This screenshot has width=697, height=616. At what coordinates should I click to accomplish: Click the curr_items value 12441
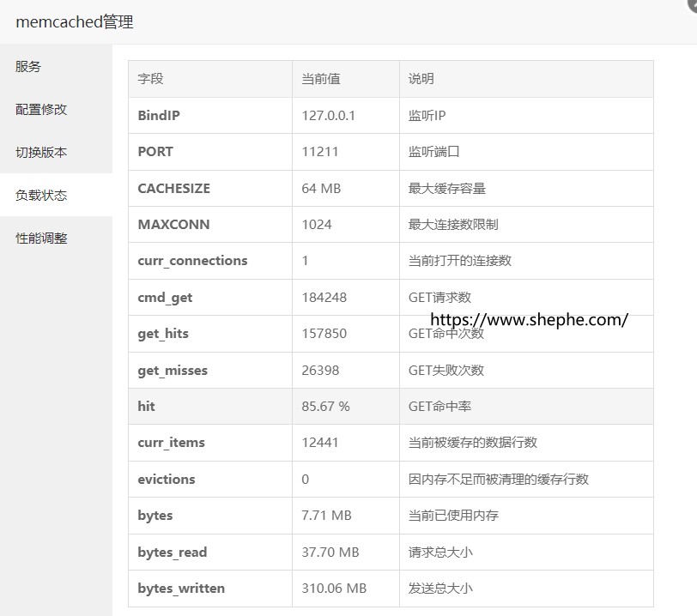(x=320, y=443)
